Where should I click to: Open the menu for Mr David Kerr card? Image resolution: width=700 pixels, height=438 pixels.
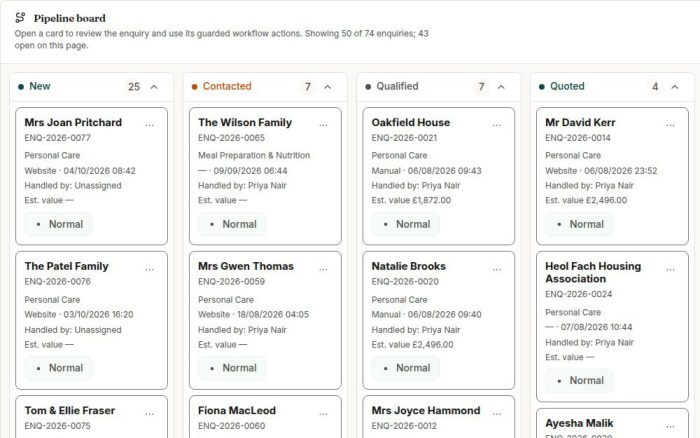671,125
